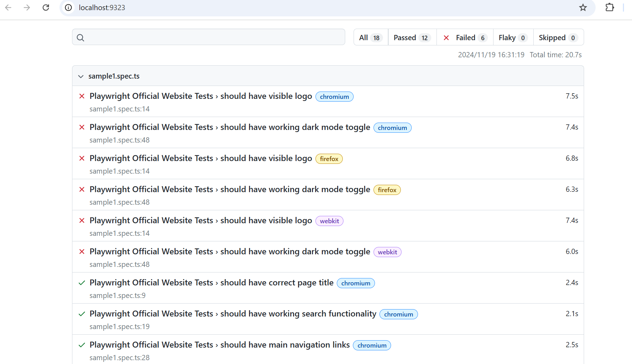Viewport: 632px width, 364px height.
Task: Click the firefox badge on visible logo test
Action: (x=329, y=159)
